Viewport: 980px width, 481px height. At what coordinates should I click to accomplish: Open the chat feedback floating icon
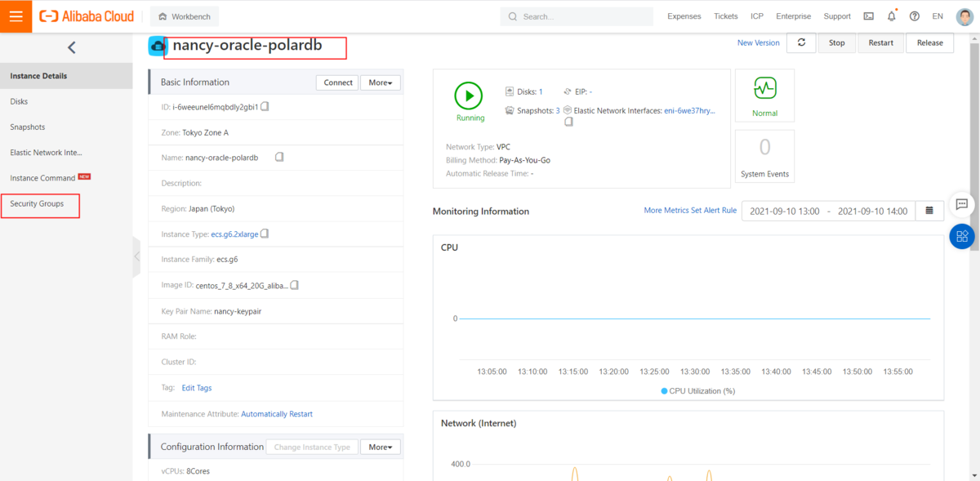(x=962, y=205)
